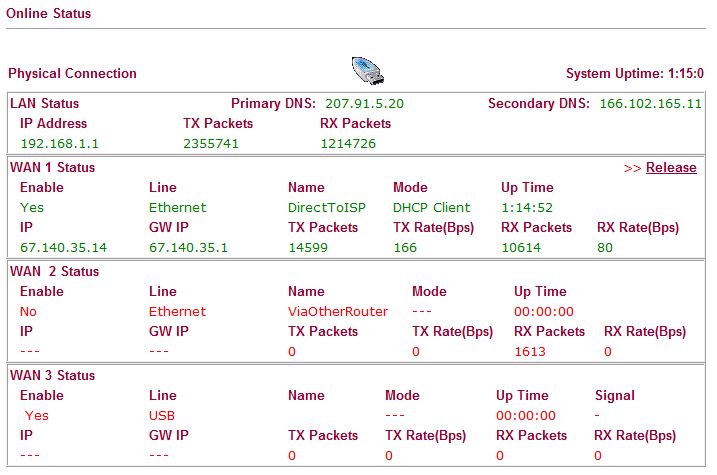The image size is (717, 475).
Task: Click the Physical Connection label
Action: point(72,74)
